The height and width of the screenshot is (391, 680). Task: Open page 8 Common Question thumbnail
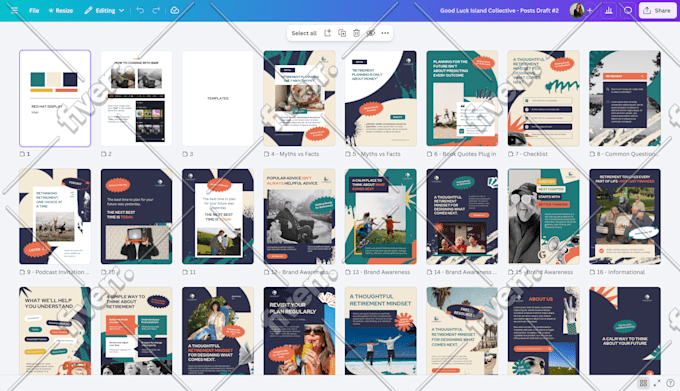[625, 98]
